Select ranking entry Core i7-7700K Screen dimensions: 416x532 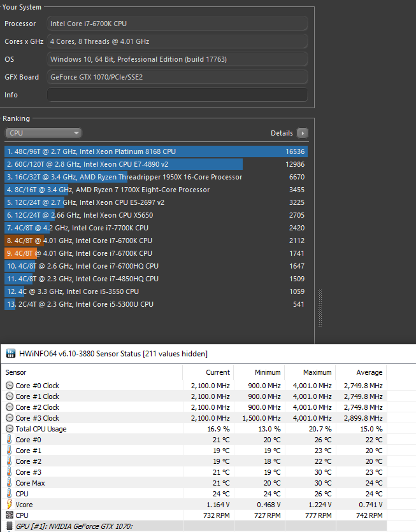click(156, 228)
